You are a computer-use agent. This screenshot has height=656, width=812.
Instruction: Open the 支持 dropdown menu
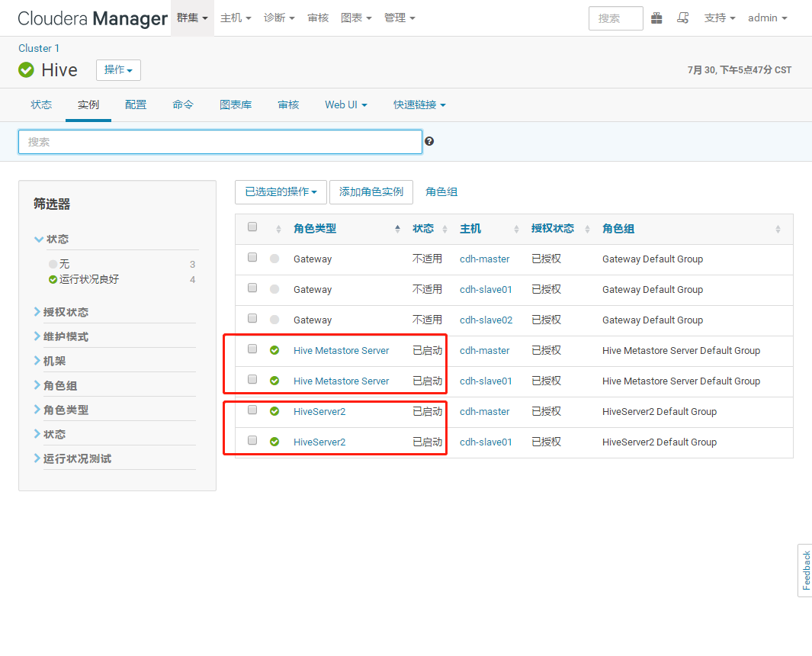point(720,18)
